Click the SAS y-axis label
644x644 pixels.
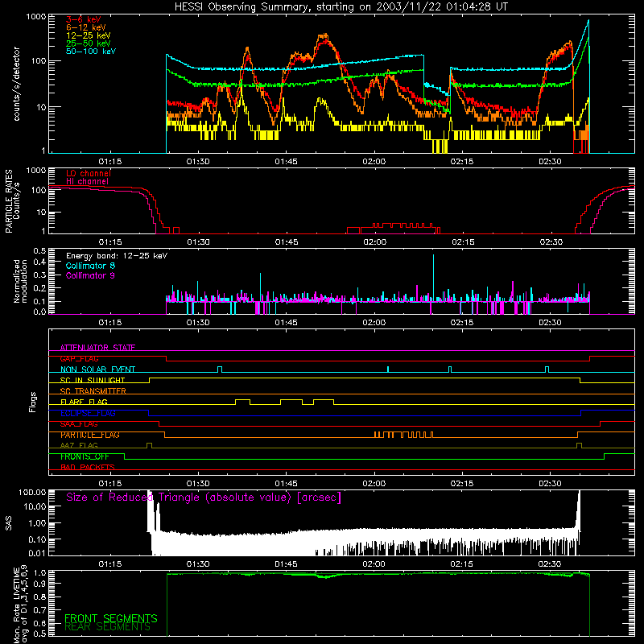click(9, 523)
